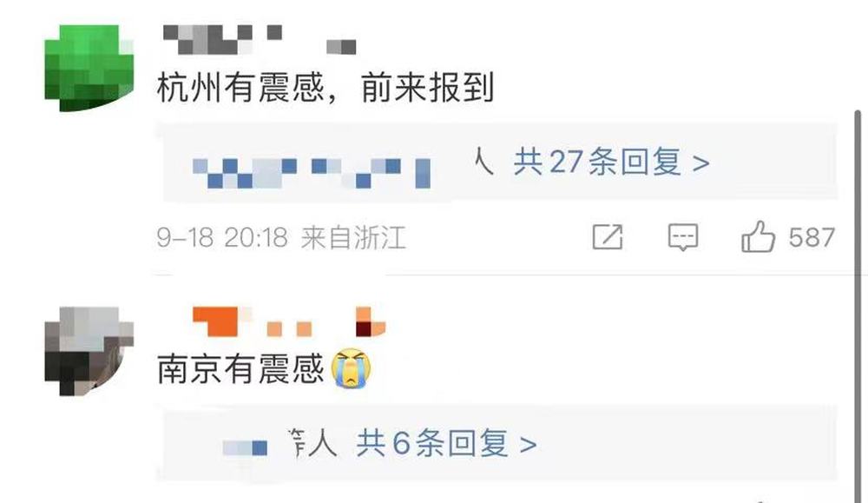Click the chevron after 共6条回复
Viewport: 868px width, 503px height.
tap(528, 444)
